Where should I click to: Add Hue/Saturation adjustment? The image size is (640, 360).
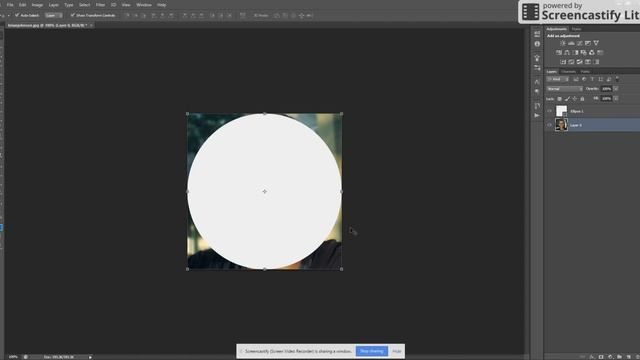pyautogui.click(x=559, y=52)
